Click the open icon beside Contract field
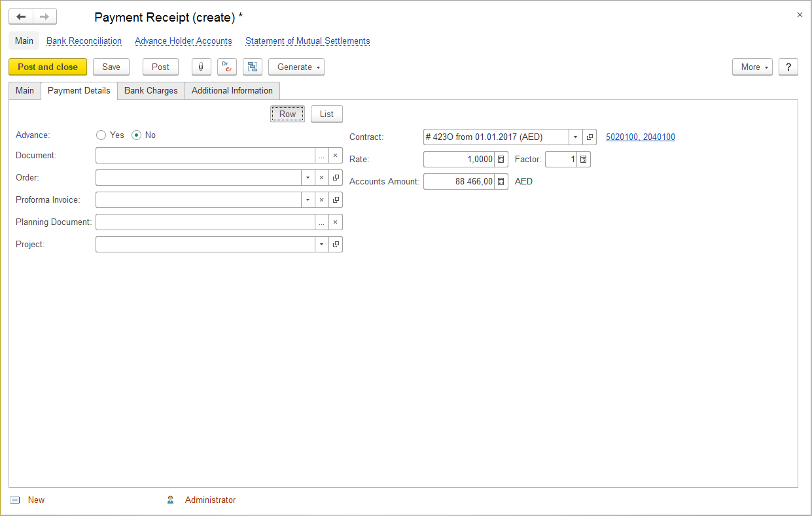 (590, 137)
